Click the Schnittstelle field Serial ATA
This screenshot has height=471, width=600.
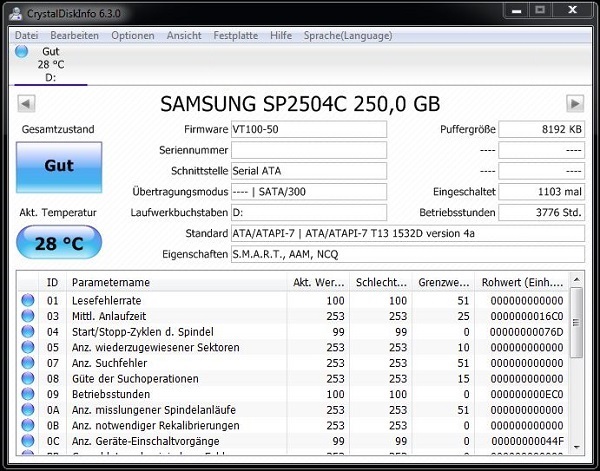tap(309, 171)
